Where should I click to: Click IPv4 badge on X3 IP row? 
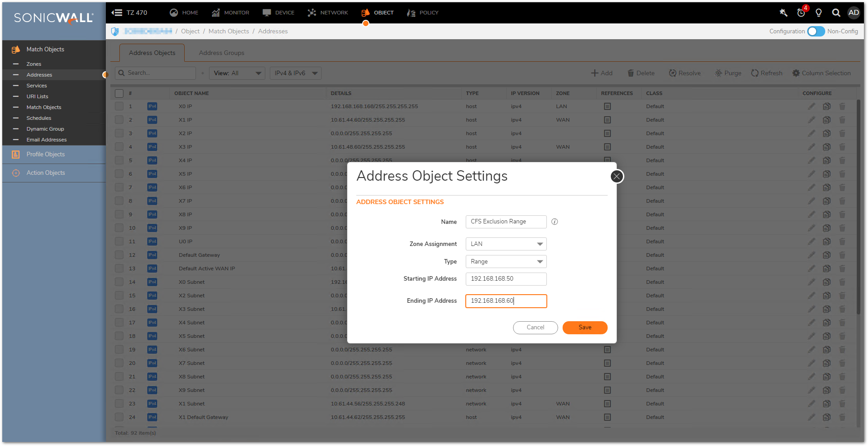tap(152, 147)
